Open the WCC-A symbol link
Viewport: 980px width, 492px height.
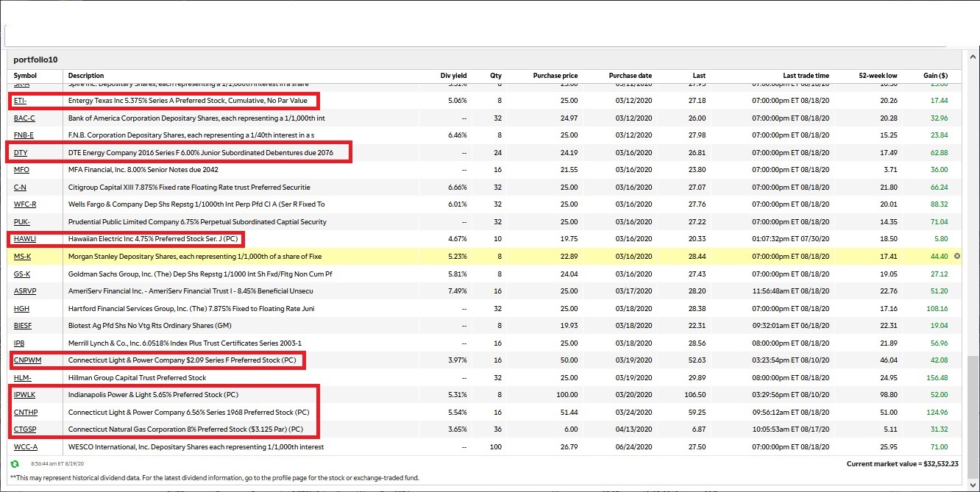[26, 447]
